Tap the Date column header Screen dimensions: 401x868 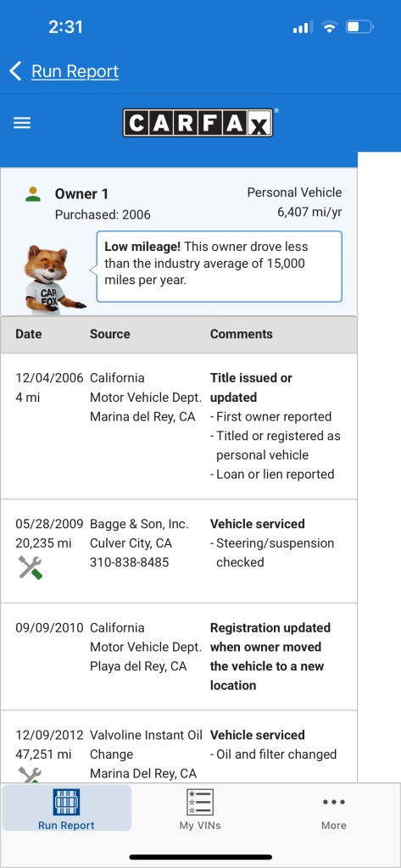click(28, 334)
